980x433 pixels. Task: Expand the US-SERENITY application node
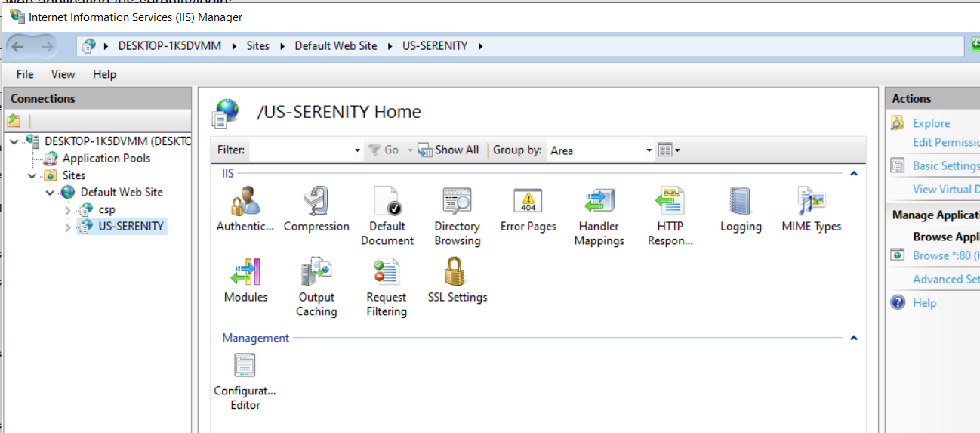coord(68,227)
